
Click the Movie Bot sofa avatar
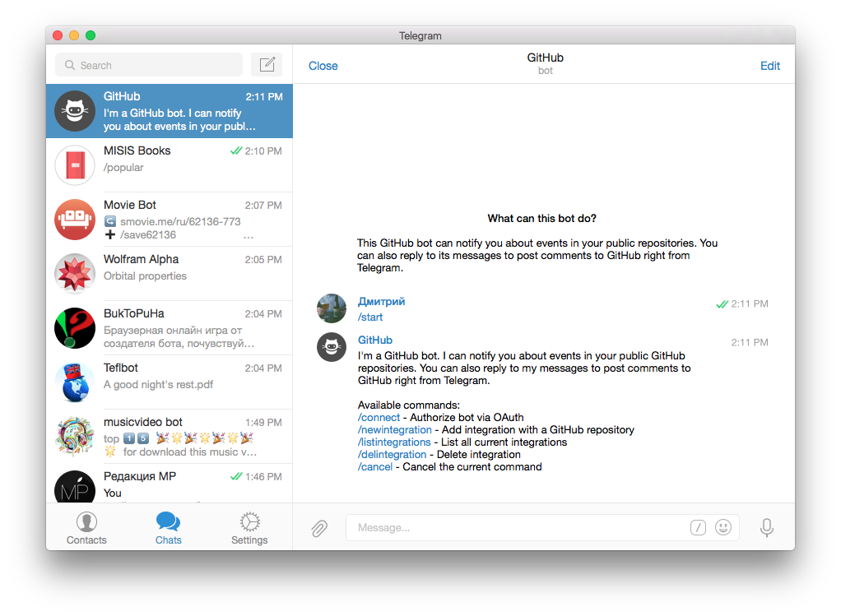pyautogui.click(x=75, y=220)
